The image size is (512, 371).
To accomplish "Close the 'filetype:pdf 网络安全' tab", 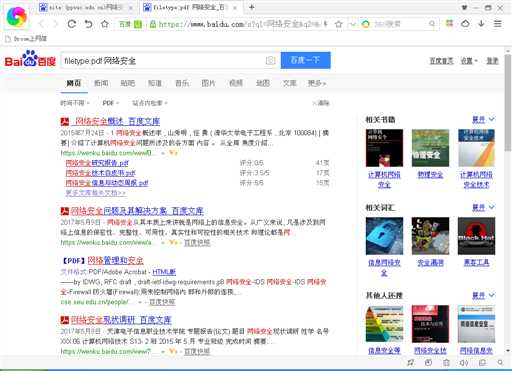I will pos(235,8).
